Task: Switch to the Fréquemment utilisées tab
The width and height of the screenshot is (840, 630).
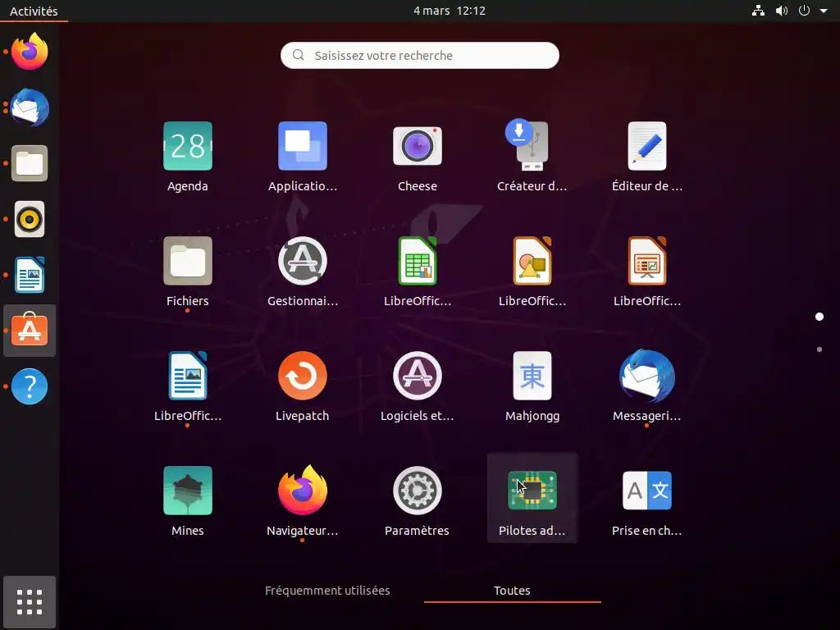Action: point(327,591)
